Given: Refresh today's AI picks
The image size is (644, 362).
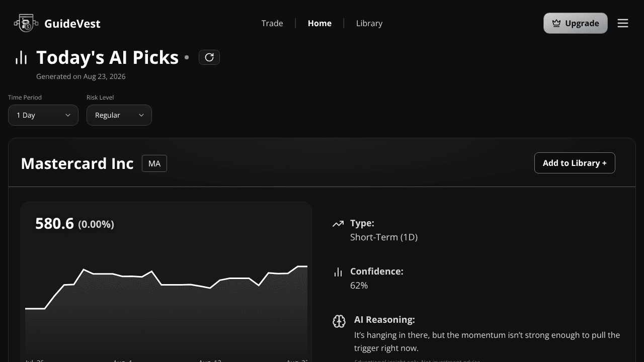Looking at the screenshot, I should point(209,57).
